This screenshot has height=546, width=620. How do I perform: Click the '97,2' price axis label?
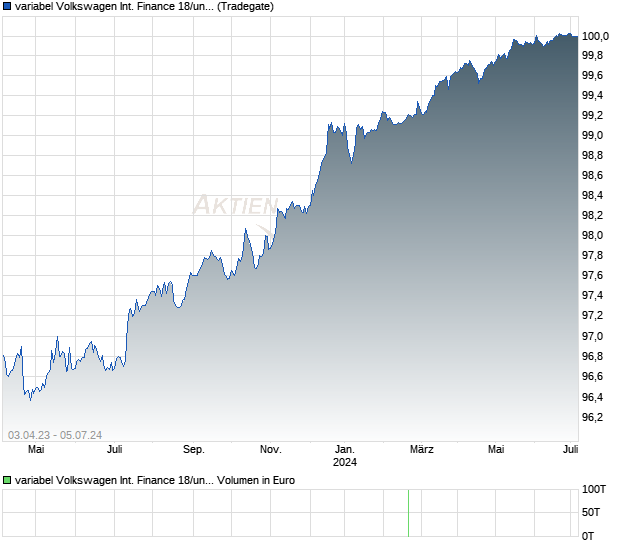[593, 316]
